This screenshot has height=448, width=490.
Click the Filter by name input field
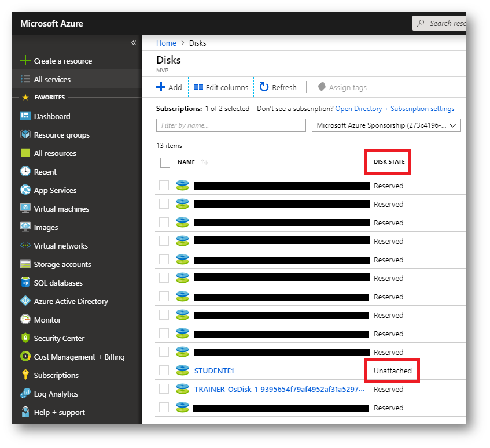click(231, 125)
